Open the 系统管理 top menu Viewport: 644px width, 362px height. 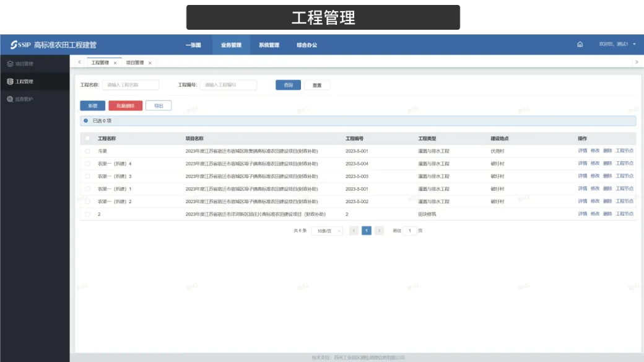269,45
